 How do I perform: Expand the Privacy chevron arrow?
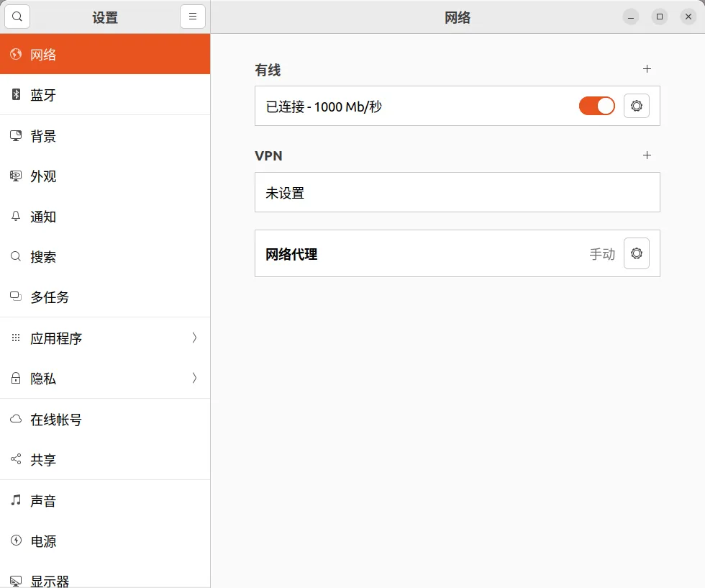(194, 378)
